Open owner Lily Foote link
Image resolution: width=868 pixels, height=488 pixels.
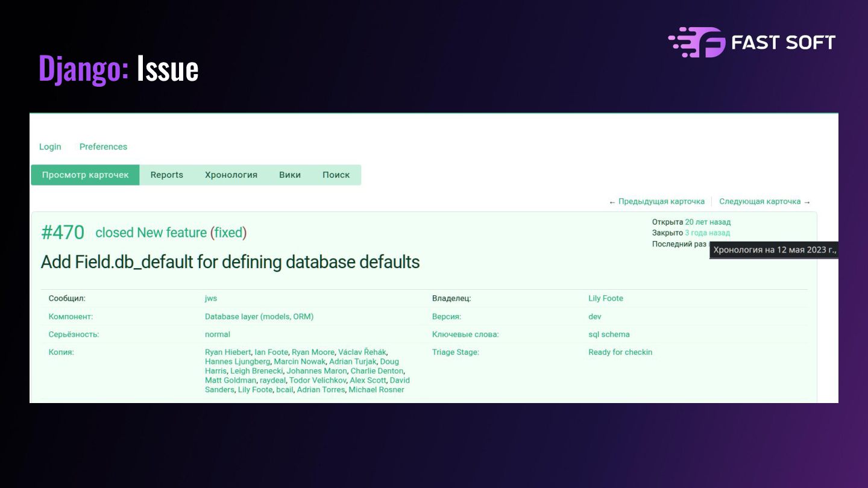tap(606, 298)
